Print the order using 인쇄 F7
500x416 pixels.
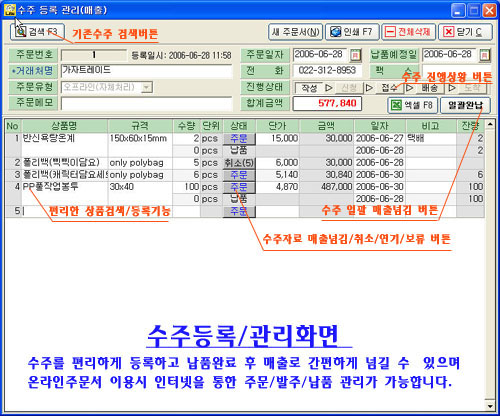click(x=352, y=32)
